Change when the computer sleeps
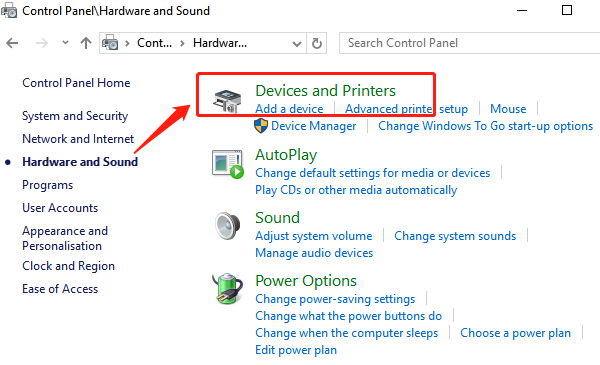Image resolution: width=600 pixels, height=365 pixels. [x=347, y=333]
